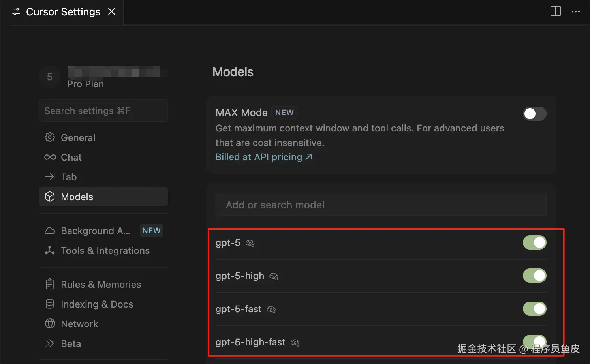Open Network settings

click(x=103, y=324)
